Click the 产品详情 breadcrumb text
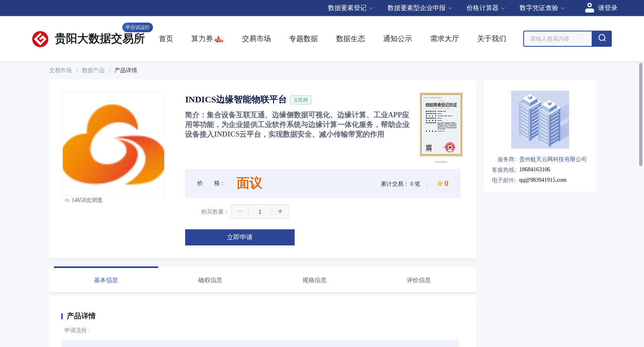 [x=126, y=71]
